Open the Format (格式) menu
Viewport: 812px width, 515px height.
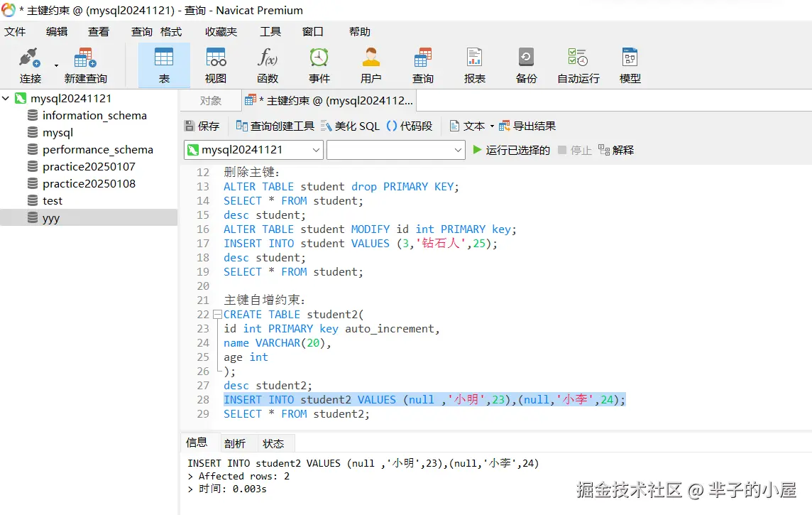(x=171, y=31)
